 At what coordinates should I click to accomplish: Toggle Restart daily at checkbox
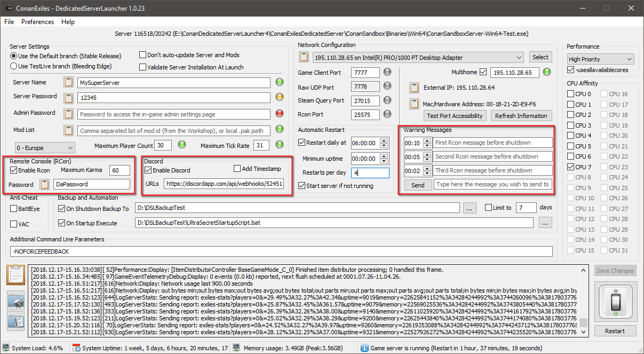(302, 143)
